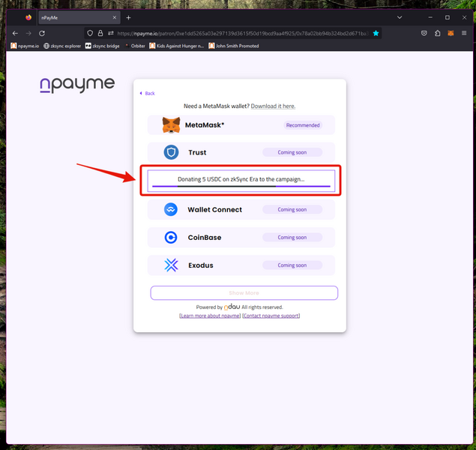
Task: Close the Firefox window
Action: [464, 17]
